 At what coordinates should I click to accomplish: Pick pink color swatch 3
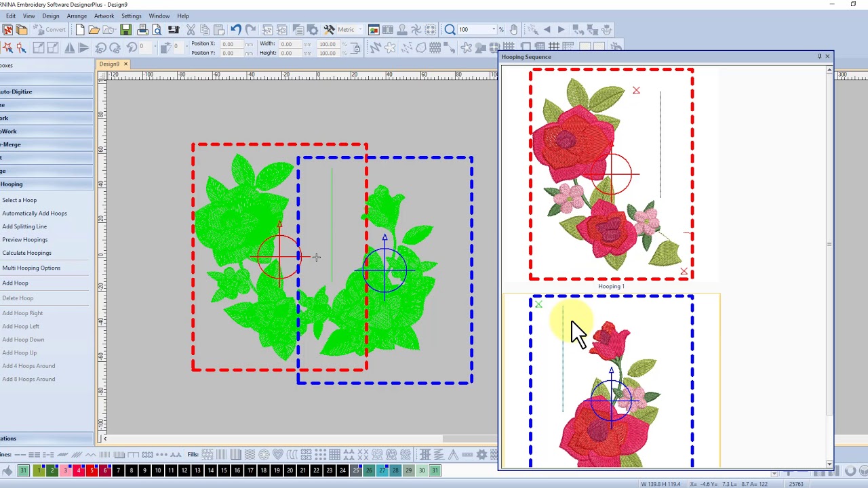(65, 470)
